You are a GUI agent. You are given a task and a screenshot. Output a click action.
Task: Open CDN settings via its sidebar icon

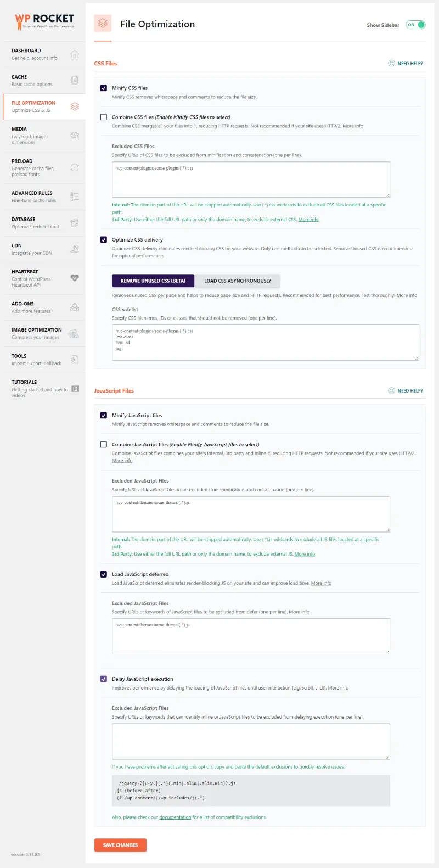(74, 249)
